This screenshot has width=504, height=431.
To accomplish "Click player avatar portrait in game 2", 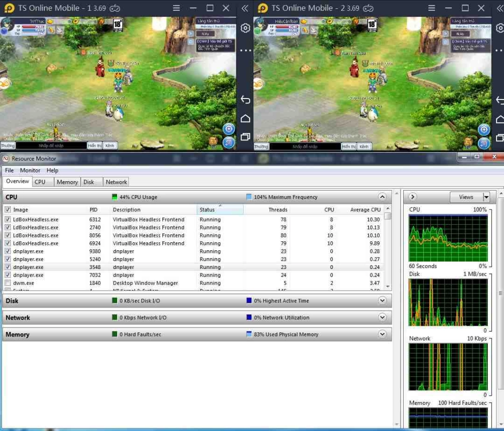I will coord(260,25).
